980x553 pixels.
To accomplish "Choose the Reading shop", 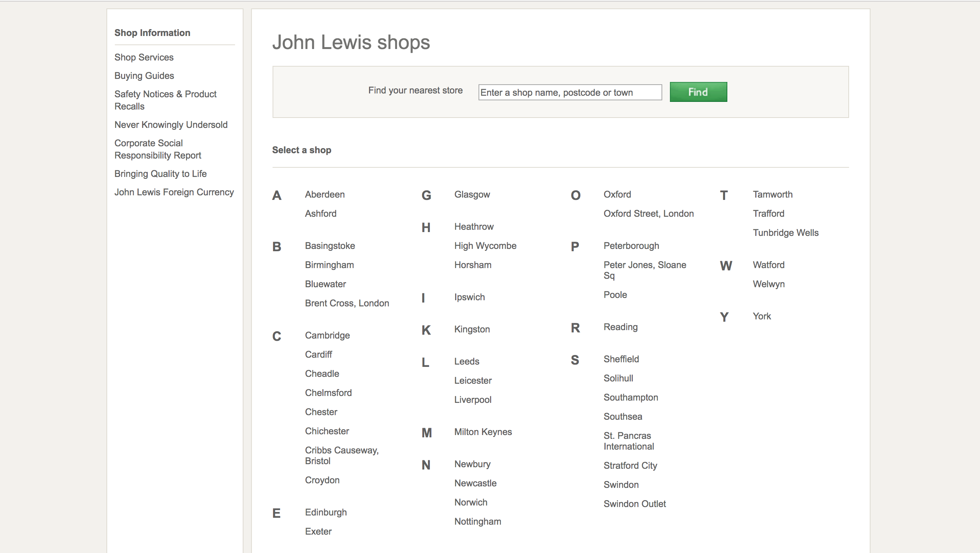I will [621, 327].
